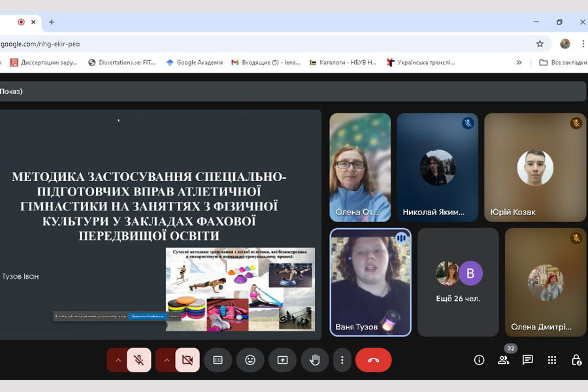
Task: Turn on closed captions
Action: click(218, 360)
